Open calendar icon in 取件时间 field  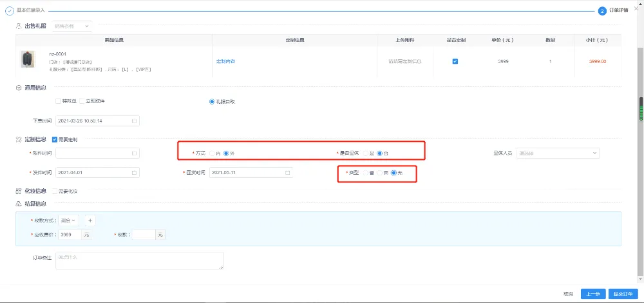click(134, 153)
